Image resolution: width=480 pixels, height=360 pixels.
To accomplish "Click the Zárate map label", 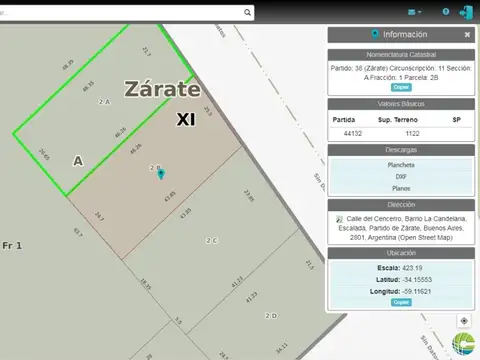I will tap(162, 89).
